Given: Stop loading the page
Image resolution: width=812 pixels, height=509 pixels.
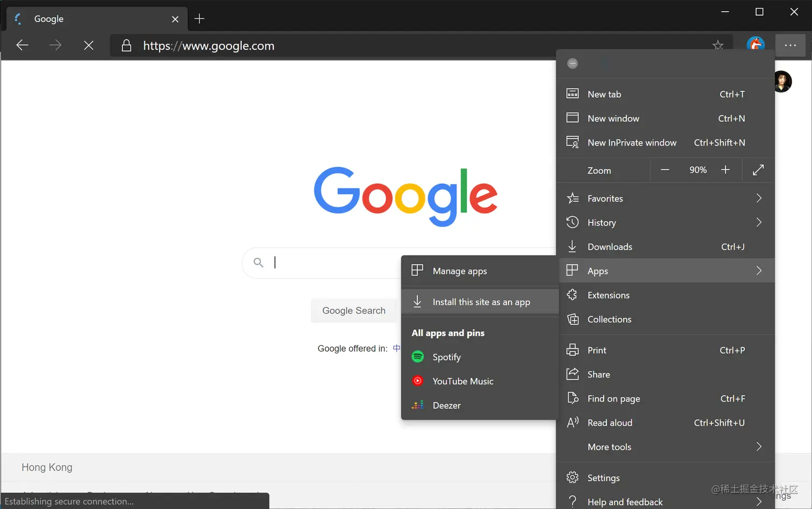Looking at the screenshot, I should 89,46.
